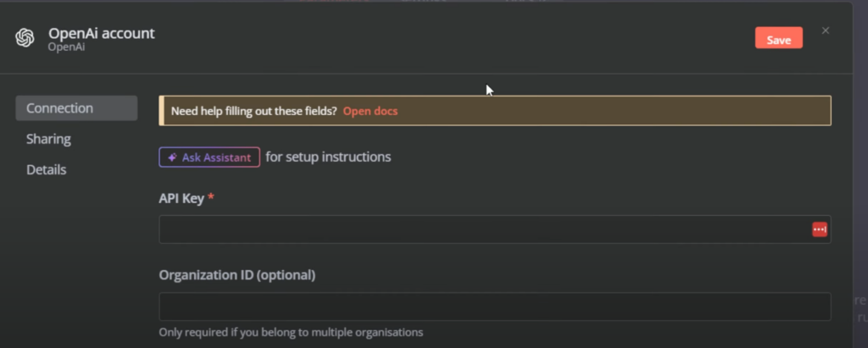This screenshot has width=868, height=348.
Task: Click the 'for setup instructions' text
Action: pyautogui.click(x=328, y=157)
